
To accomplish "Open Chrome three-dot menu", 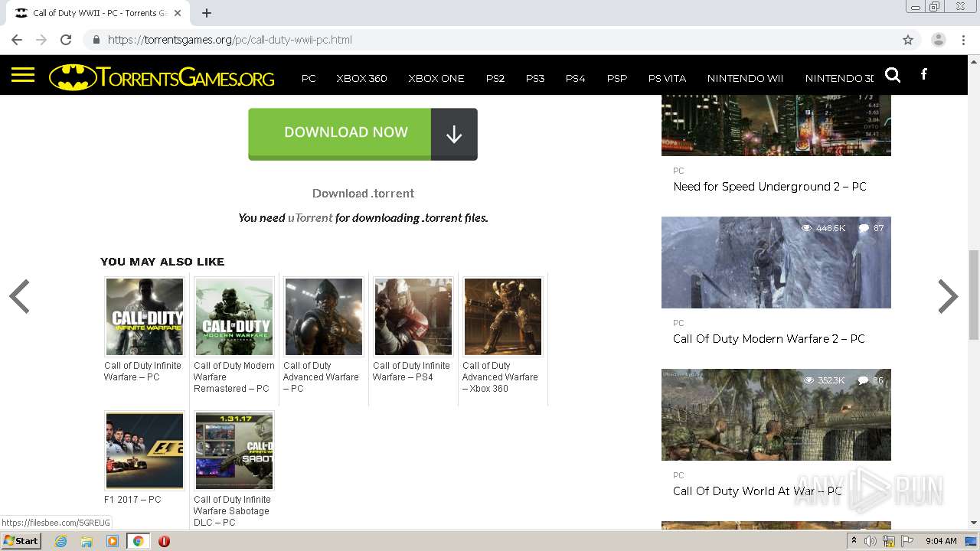I will (963, 40).
